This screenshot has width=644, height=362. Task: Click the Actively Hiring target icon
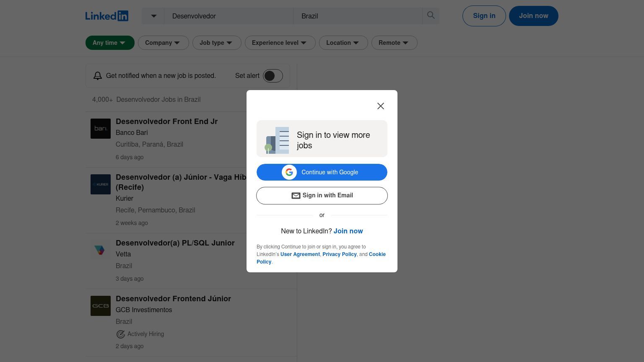(120, 334)
